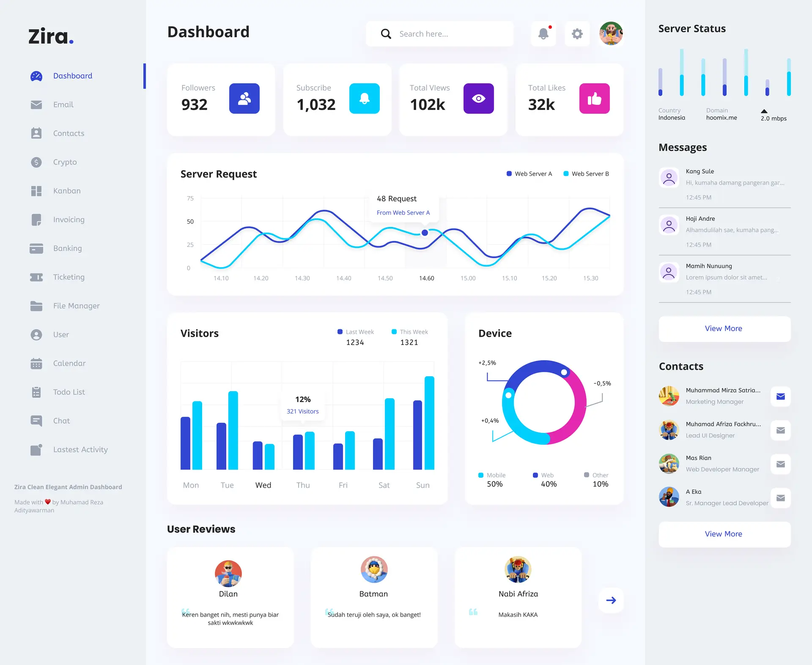812x665 pixels.
Task: Click the Dashboard menu item
Action: [x=72, y=75]
